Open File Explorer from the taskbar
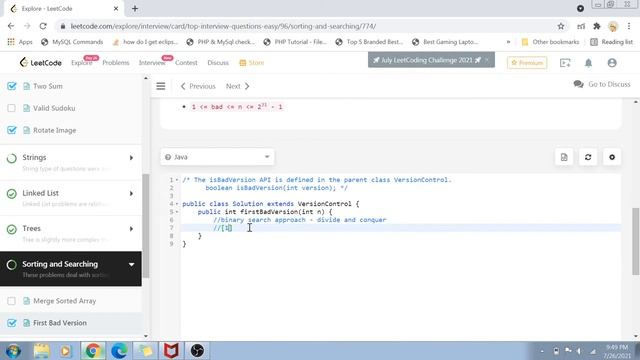This screenshot has height=360, width=640. coord(41,351)
